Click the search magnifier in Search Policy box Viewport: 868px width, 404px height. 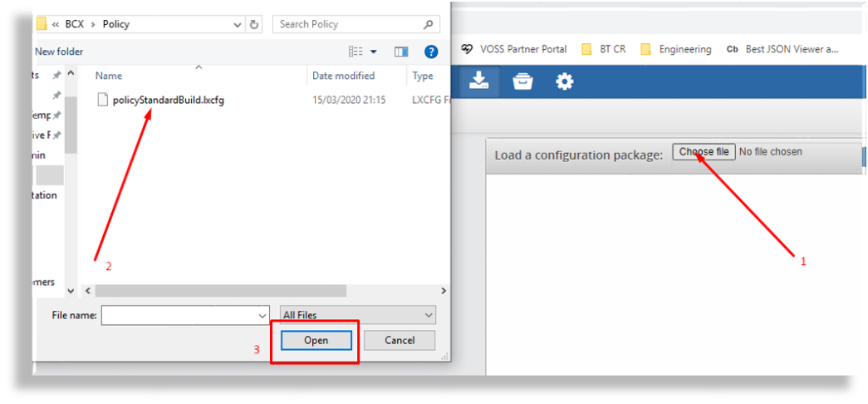pyautogui.click(x=428, y=24)
